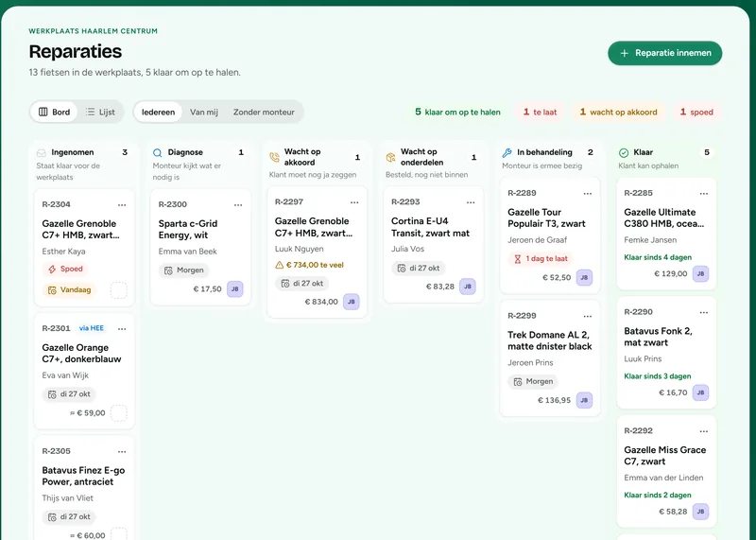Click Klaar sinds 3 dagen text
This screenshot has width=756, height=540.
[658, 376]
